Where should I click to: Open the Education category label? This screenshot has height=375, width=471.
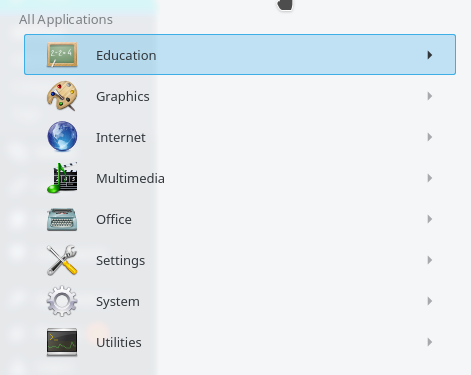point(126,55)
